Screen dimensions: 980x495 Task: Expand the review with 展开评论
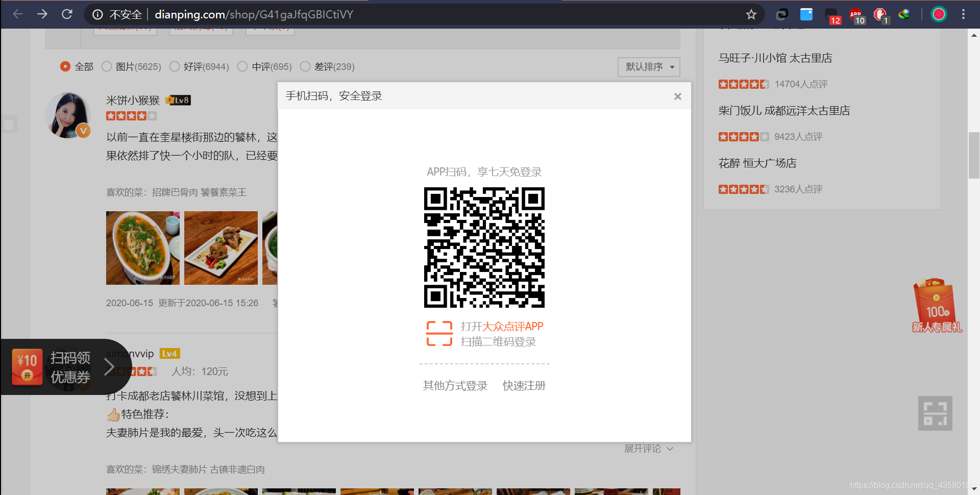pos(649,449)
